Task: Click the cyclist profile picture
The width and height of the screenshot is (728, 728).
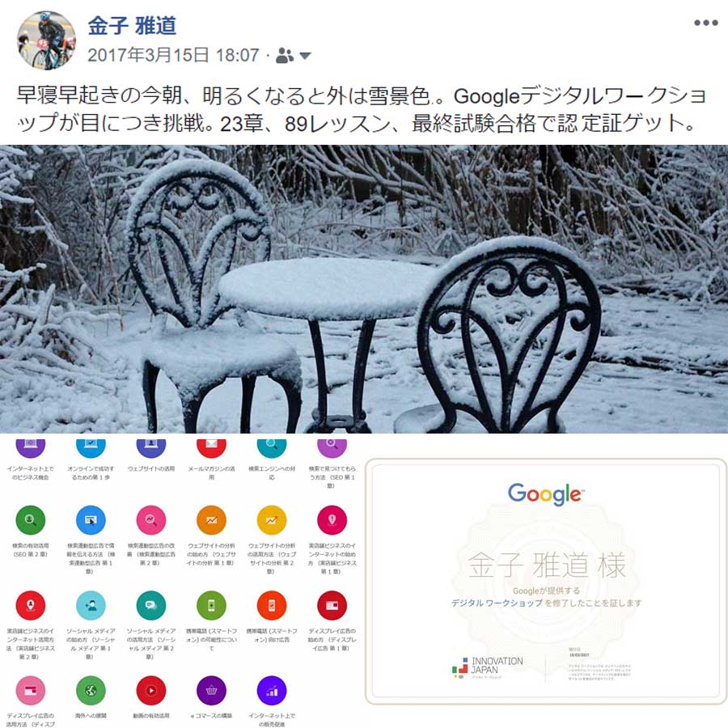Action: (x=46, y=40)
